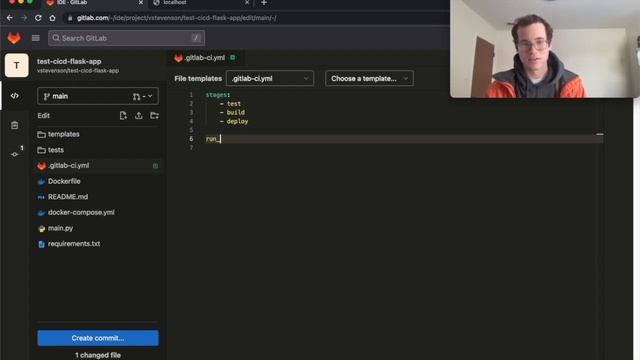This screenshot has height=360, width=640.
Task: Click the deploy stage text on line 4
Action: point(237,122)
